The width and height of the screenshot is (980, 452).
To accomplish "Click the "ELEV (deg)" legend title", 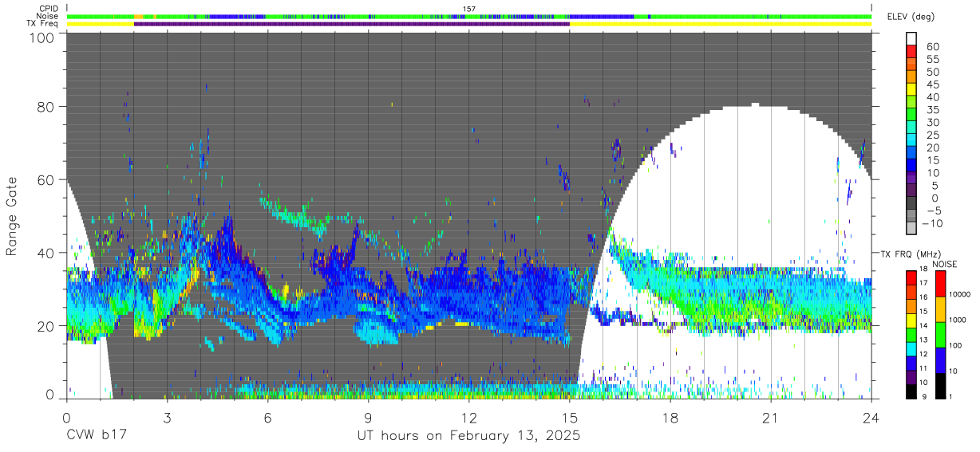I will point(911,16).
